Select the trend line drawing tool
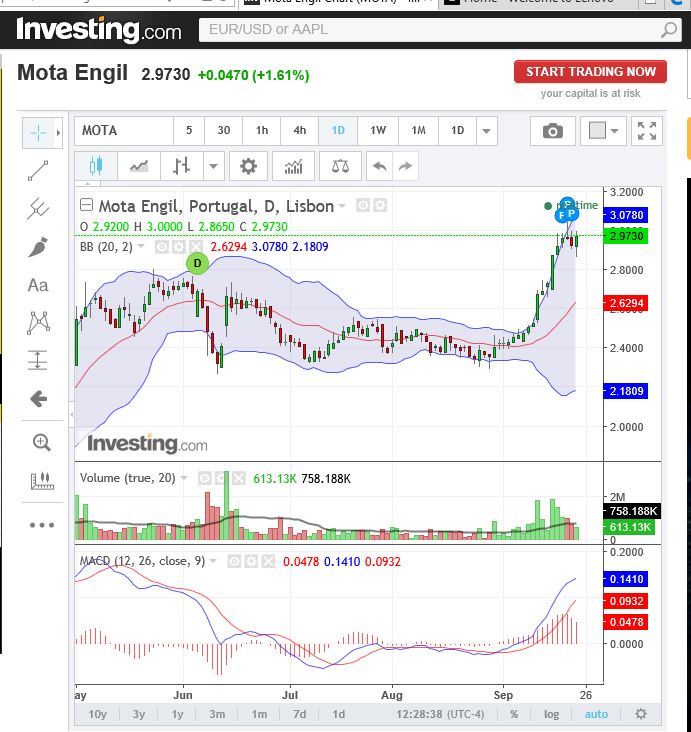This screenshot has width=691, height=732. 38,170
